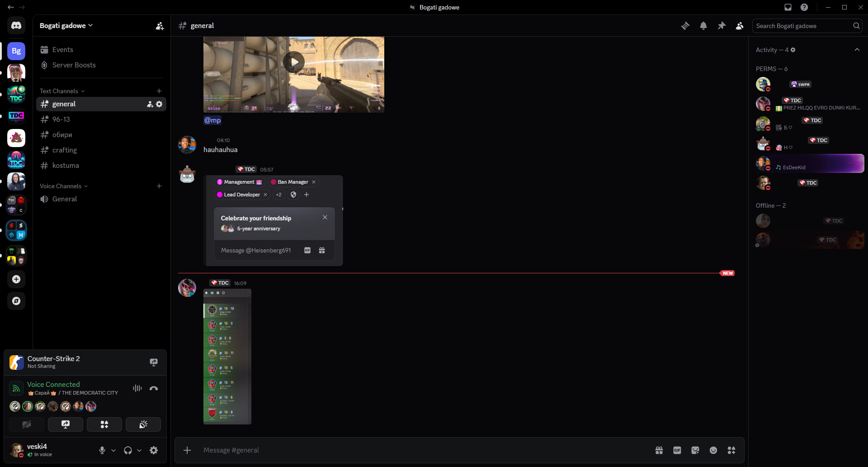Screen dimensions: 868x467
Task: Open the Help icon
Action: 804,7
